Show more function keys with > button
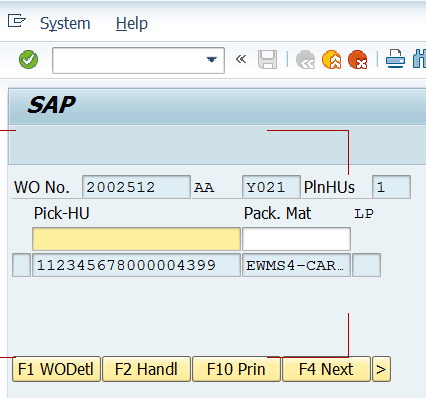426x398 pixels. tap(381, 369)
